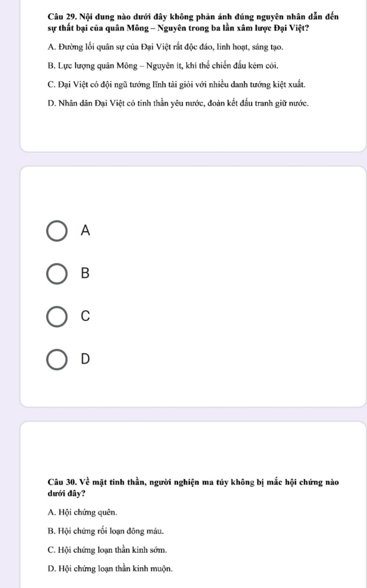Click the line 'Đại Việt có đội ngũ tướng lĩnh'
Viewport: 367px width, 588px height.
click(176, 85)
